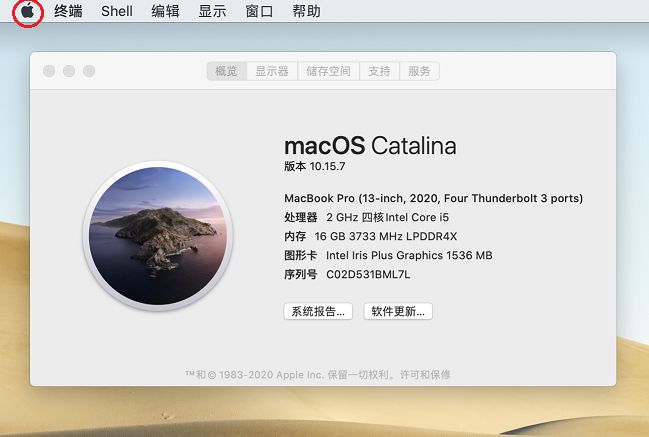The image size is (649, 437).
Task: Switch to the 服务 tab
Action: pos(419,71)
